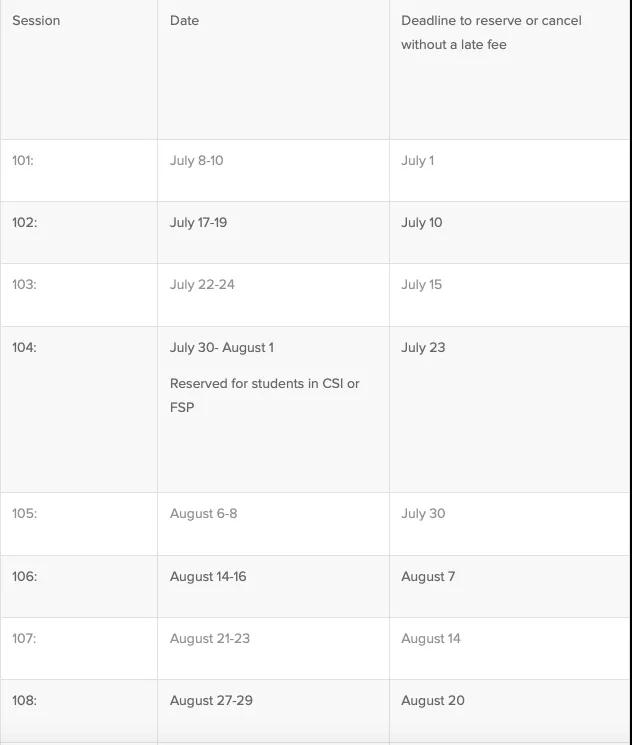Select session 108 label
The height and width of the screenshot is (745, 632).
pos(24,701)
